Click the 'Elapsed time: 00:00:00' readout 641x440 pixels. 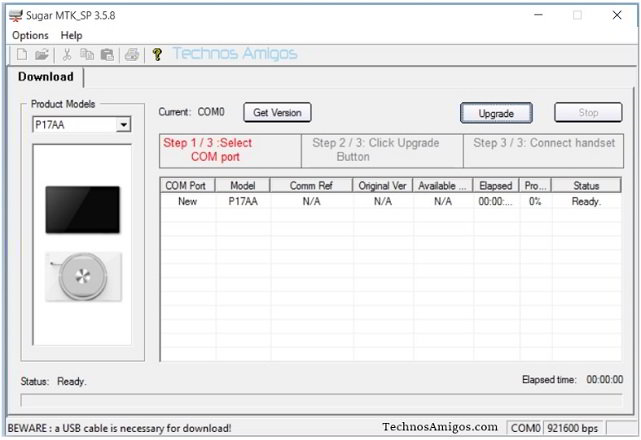tap(572, 380)
